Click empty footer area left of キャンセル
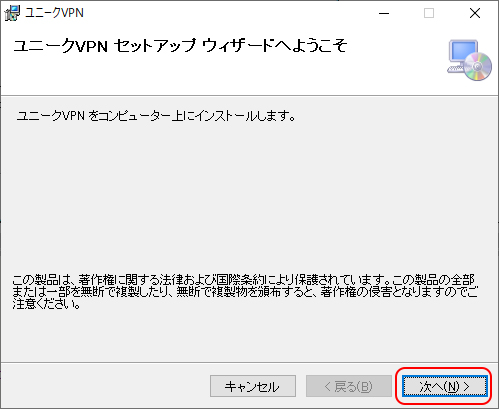The height and width of the screenshot is (409, 499). coord(103,386)
